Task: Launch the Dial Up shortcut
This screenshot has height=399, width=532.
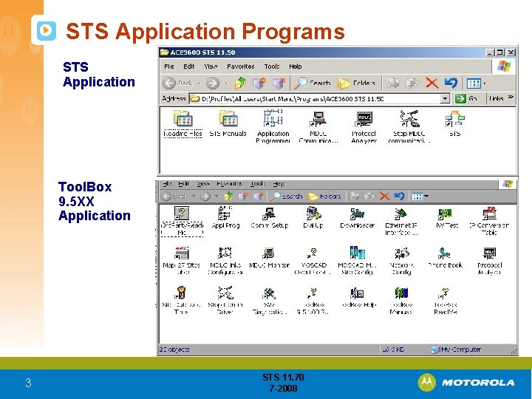Action: point(313,217)
